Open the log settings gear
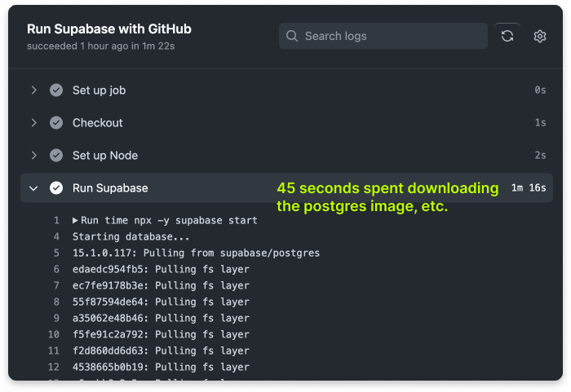This screenshot has height=392, width=571. click(540, 36)
